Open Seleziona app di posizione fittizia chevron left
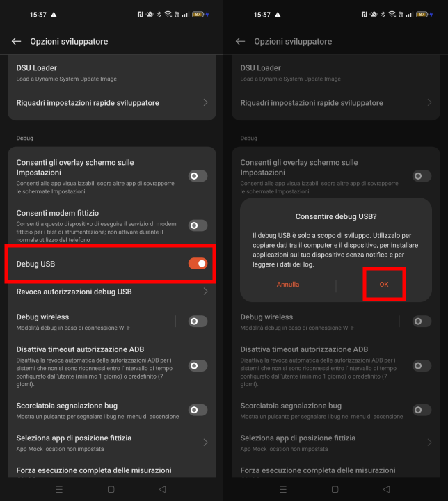Screen dimensions: 448x501 pos(205,443)
